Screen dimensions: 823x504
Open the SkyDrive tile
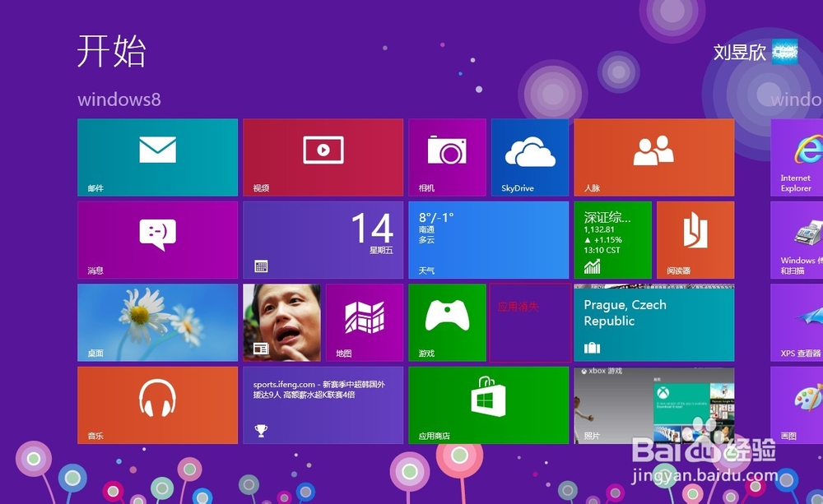coord(530,157)
